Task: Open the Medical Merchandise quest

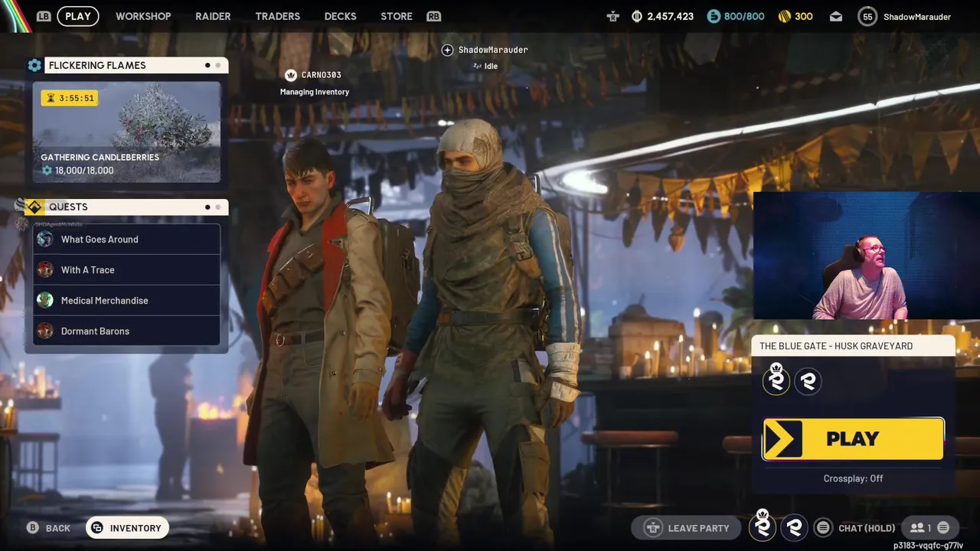Action: pos(126,301)
